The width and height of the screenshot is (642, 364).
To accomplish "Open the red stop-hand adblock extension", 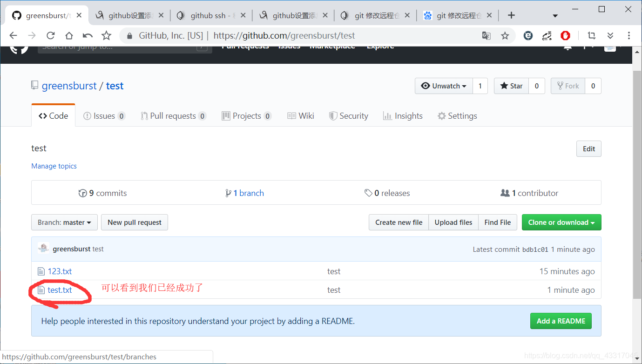I will point(565,35).
